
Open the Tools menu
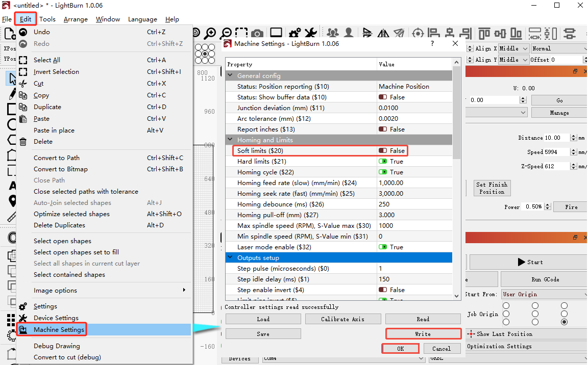click(x=47, y=19)
